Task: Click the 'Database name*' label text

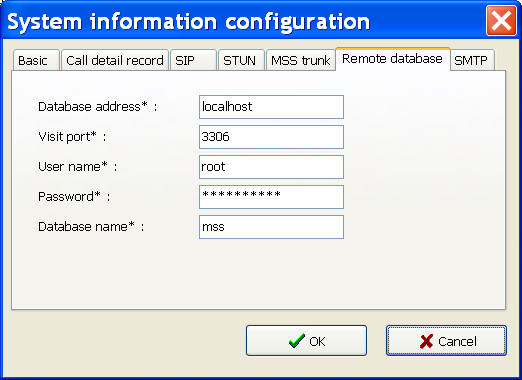Action: pyautogui.click(x=86, y=227)
